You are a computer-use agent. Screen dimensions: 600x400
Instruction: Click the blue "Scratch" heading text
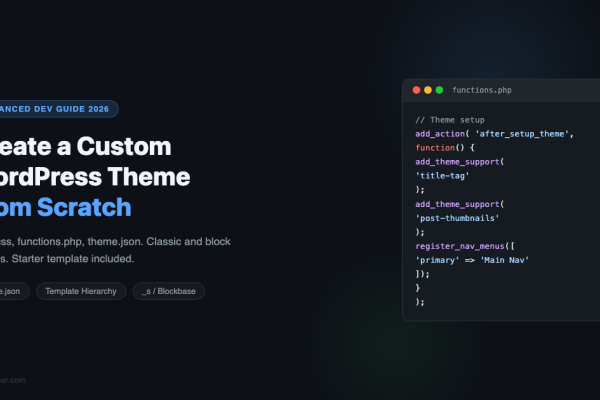tap(84, 207)
